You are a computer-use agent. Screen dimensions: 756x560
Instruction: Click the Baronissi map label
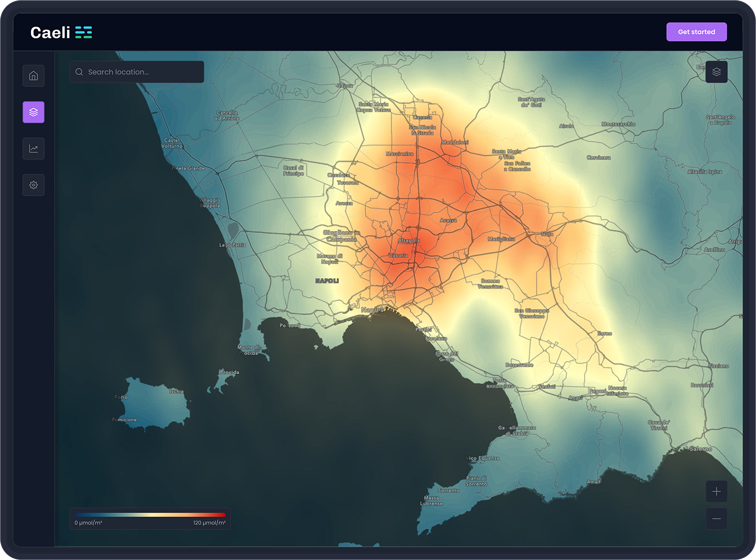(x=702, y=385)
